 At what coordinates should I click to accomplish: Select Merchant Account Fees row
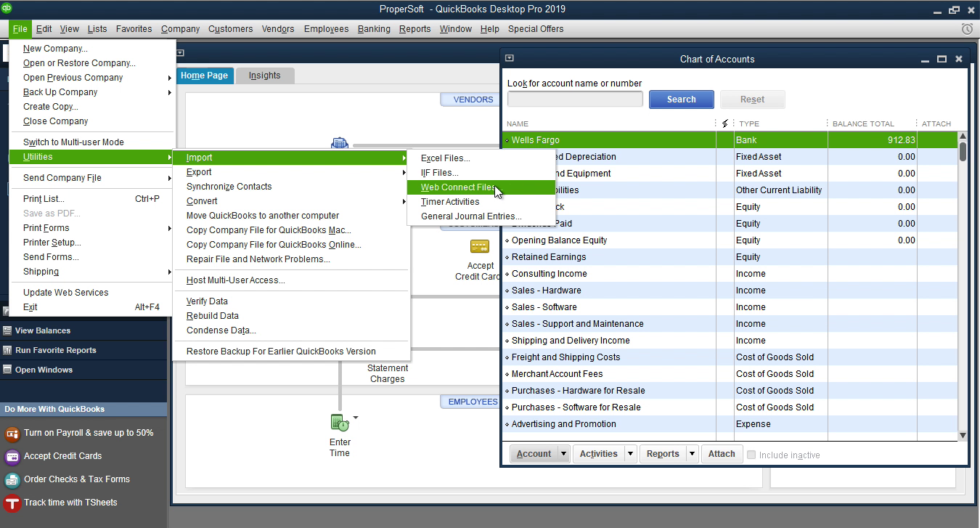pos(730,374)
